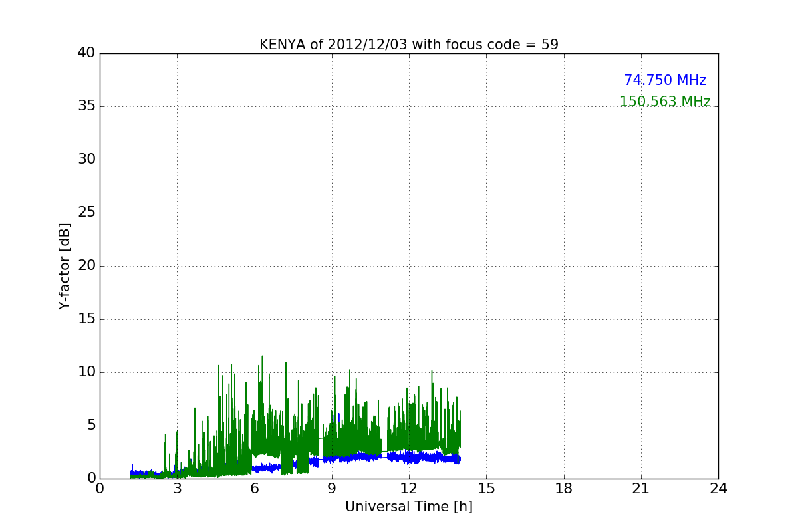Click y-axis tick label 25

(x=86, y=213)
